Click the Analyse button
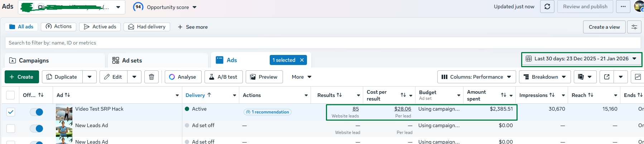 click(183, 77)
